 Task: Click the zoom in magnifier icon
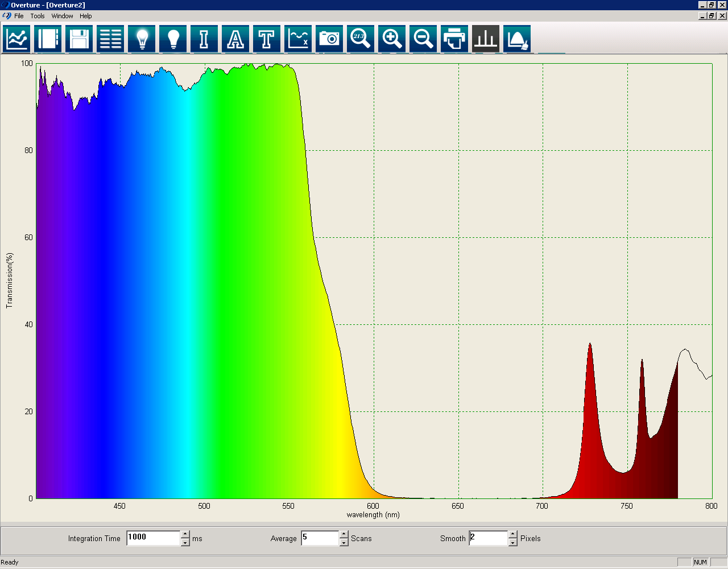pos(392,39)
